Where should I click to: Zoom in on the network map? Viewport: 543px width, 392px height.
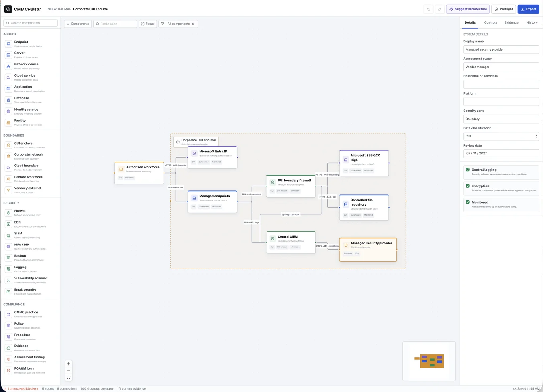tap(69, 364)
